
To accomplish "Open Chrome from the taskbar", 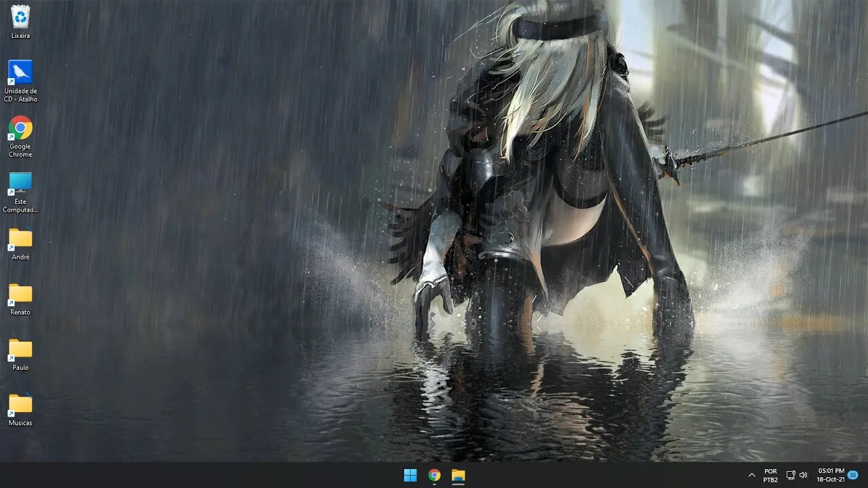I will (x=434, y=475).
